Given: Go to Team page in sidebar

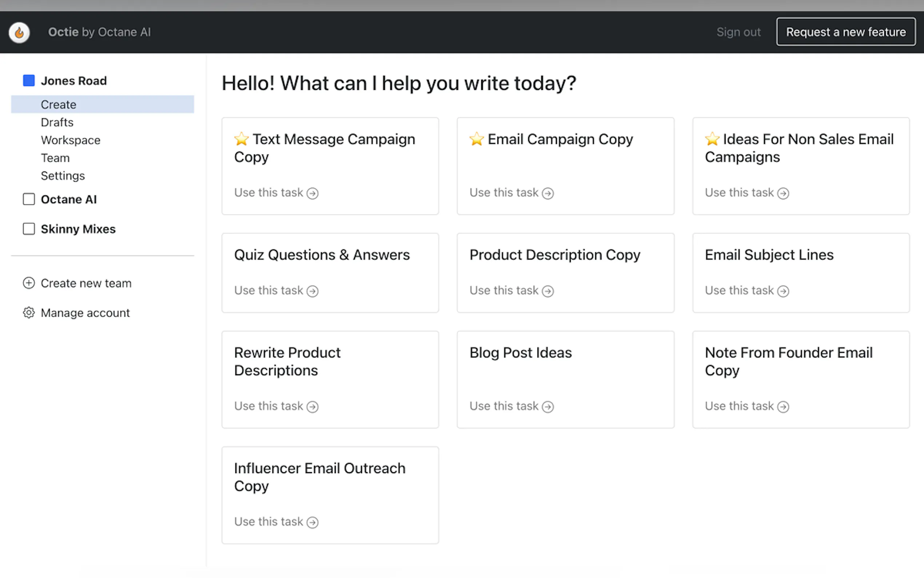Looking at the screenshot, I should pyautogui.click(x=55, y=158).
